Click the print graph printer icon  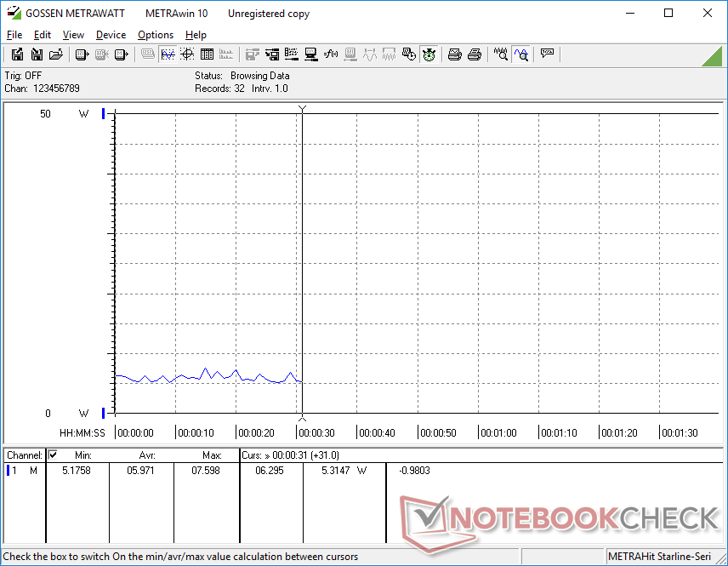click(454, 54)
